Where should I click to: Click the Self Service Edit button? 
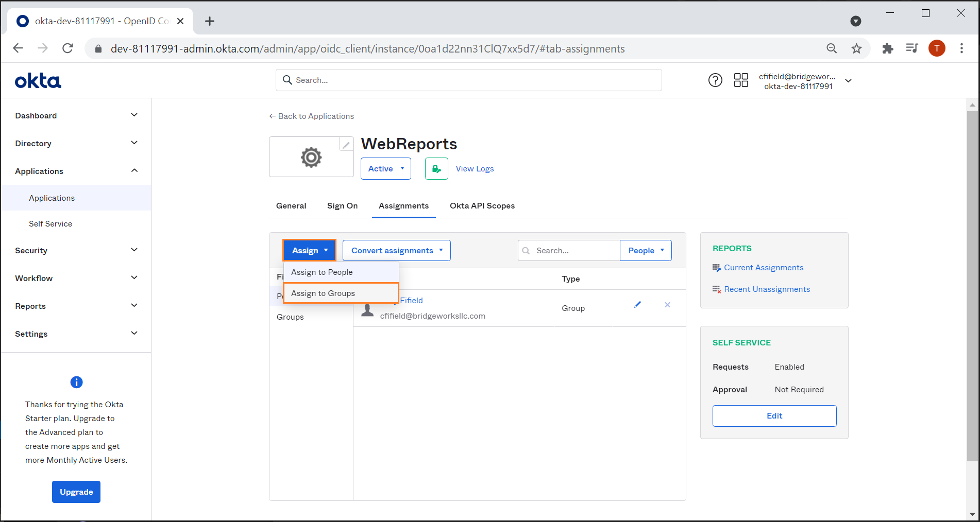click(774, 416)
